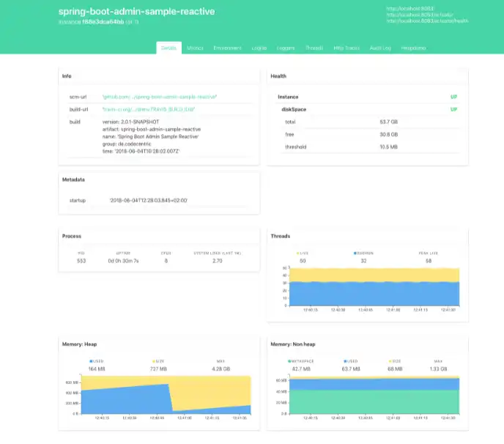Click heap size value 727 MB

click(x=158, y=369)
